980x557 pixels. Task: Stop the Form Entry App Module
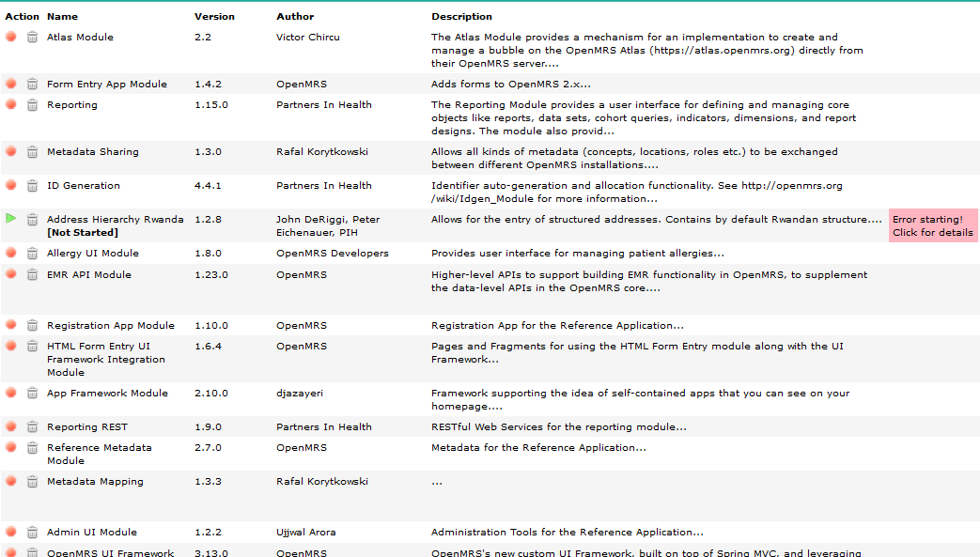(10, 84)
